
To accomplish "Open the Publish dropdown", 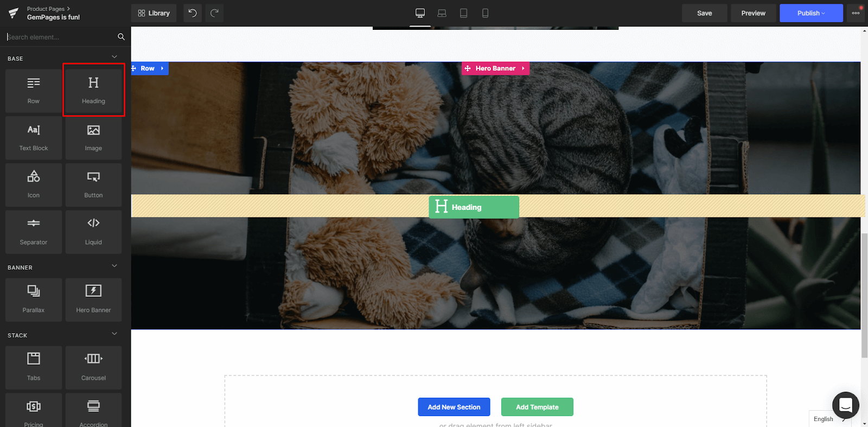I will point(811,13).
